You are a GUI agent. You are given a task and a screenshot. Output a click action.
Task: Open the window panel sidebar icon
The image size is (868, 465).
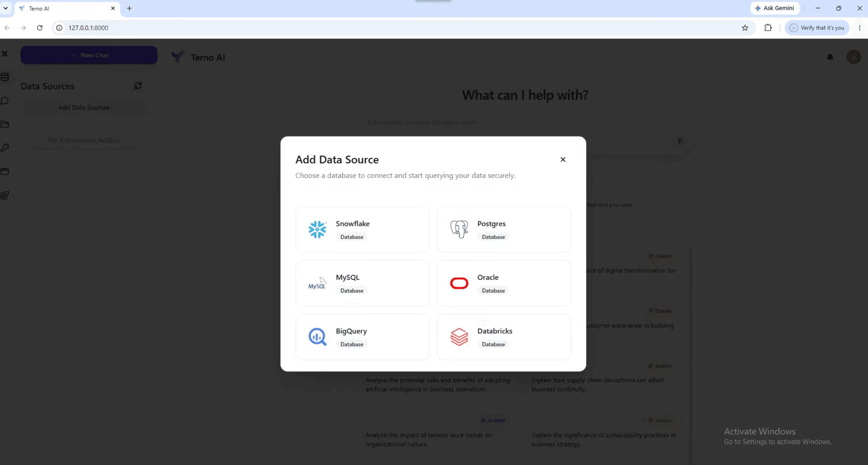pyautogui.click(x=5, y=172)
